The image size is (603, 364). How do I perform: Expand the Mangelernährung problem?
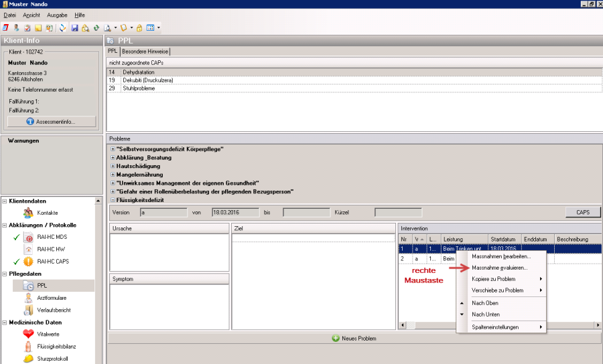[x=112, y=175]
